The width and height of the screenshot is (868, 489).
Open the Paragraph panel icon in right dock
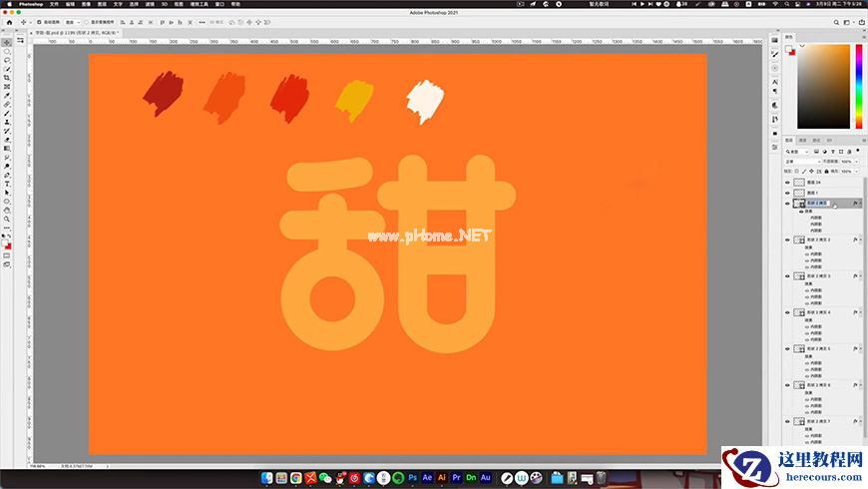(x=775, y=92)
